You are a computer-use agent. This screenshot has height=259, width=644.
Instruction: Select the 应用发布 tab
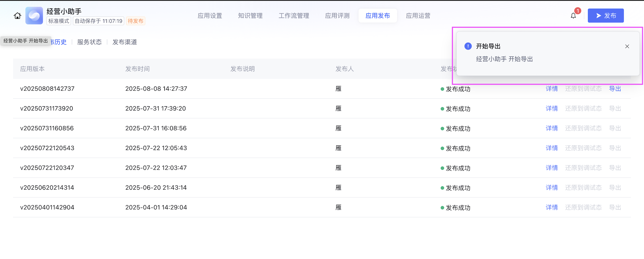378,16
